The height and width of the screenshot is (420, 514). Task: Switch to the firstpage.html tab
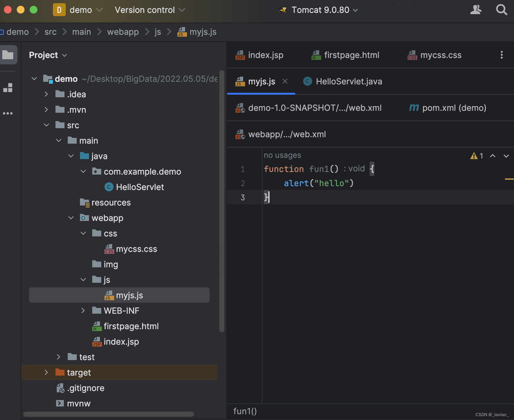pos(345,55)
